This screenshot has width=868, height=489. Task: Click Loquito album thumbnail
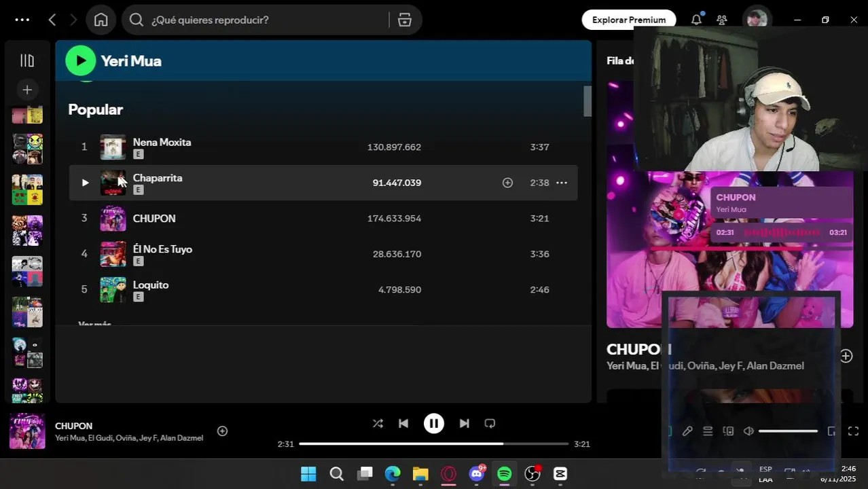click(113, 290)
